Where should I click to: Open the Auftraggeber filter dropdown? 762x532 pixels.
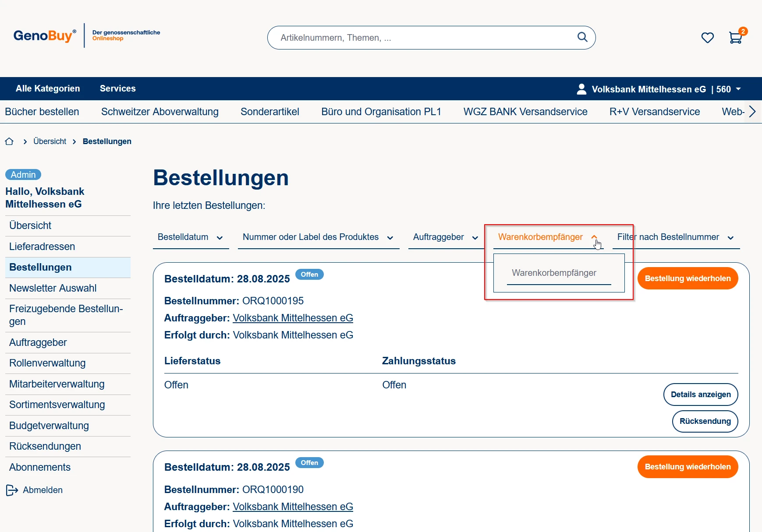(x=445, y=237)
